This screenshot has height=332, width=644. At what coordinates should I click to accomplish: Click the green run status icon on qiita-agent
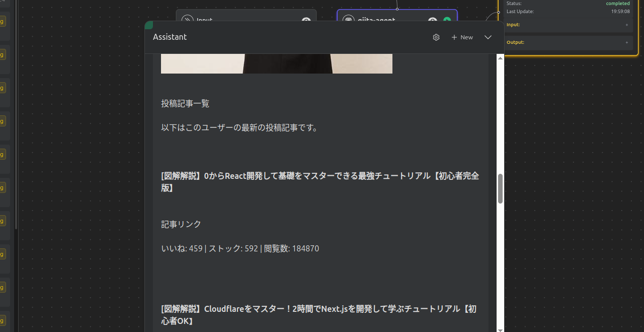(447, 21)
